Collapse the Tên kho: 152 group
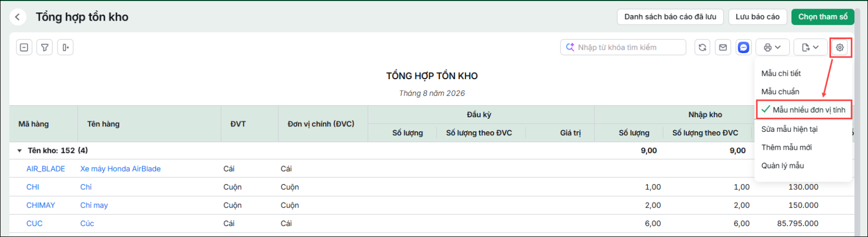Image resolution: width=868 pixels, height=237 pixels. 20,151
